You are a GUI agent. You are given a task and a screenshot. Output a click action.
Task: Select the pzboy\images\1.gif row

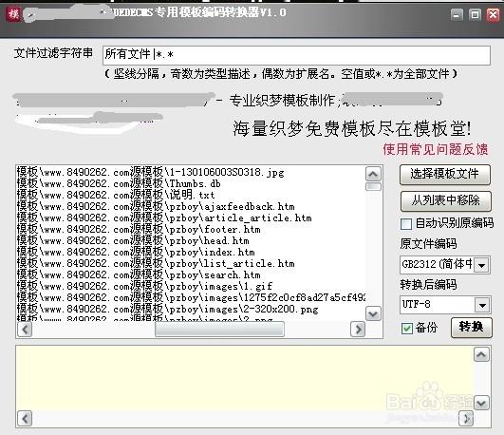tap(191, 286)
